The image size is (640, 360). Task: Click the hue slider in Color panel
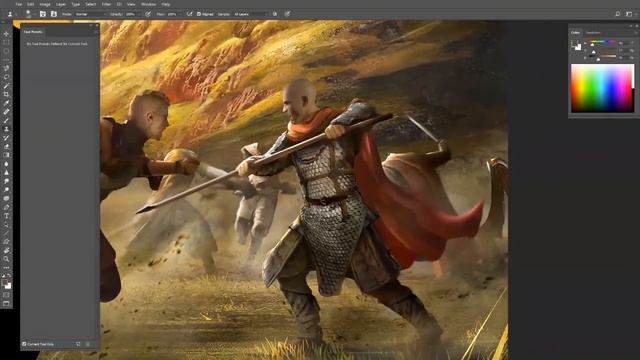tap(603, 42)
